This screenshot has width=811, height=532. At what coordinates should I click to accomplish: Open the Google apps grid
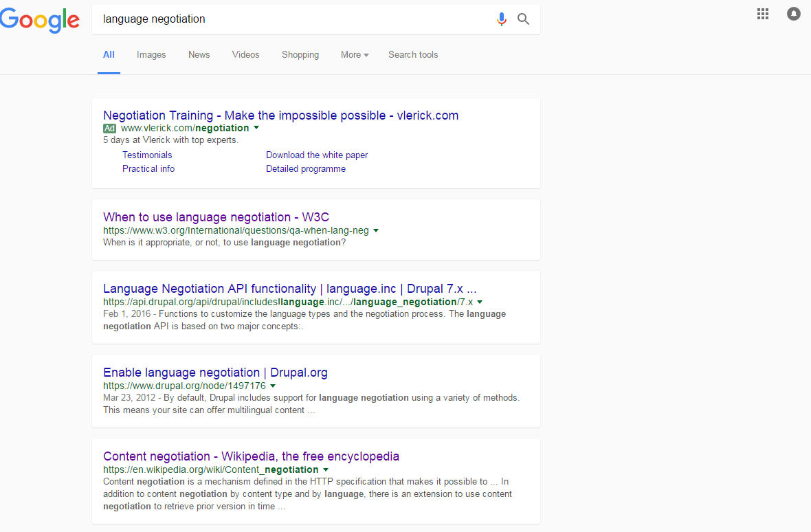coord(763,14)
